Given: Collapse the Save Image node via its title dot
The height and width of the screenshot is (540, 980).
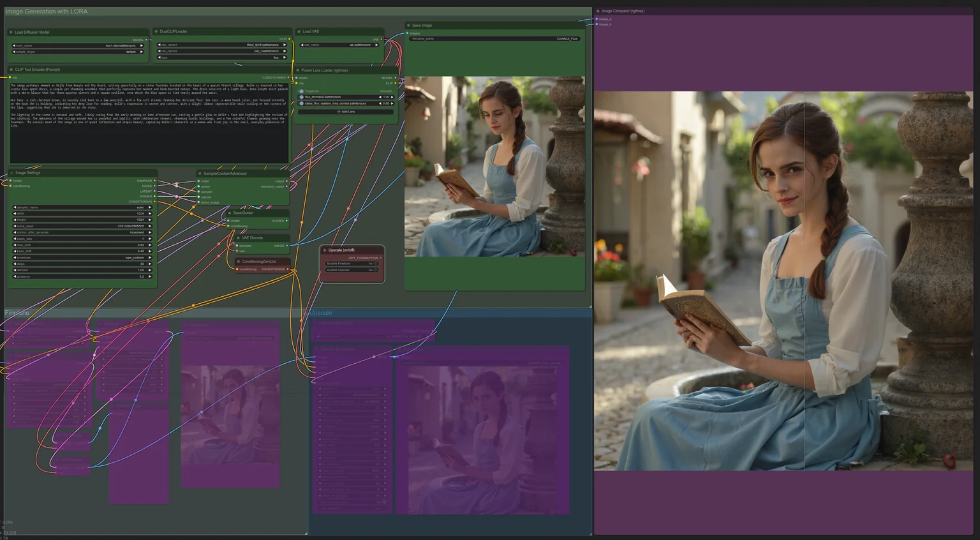Looking at the screenshot, I should [408, 26].
